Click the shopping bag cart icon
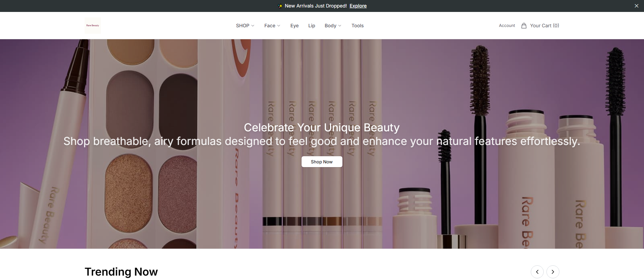Image resolution: width=644 pixels, height=279 pixels. (524, 26)
